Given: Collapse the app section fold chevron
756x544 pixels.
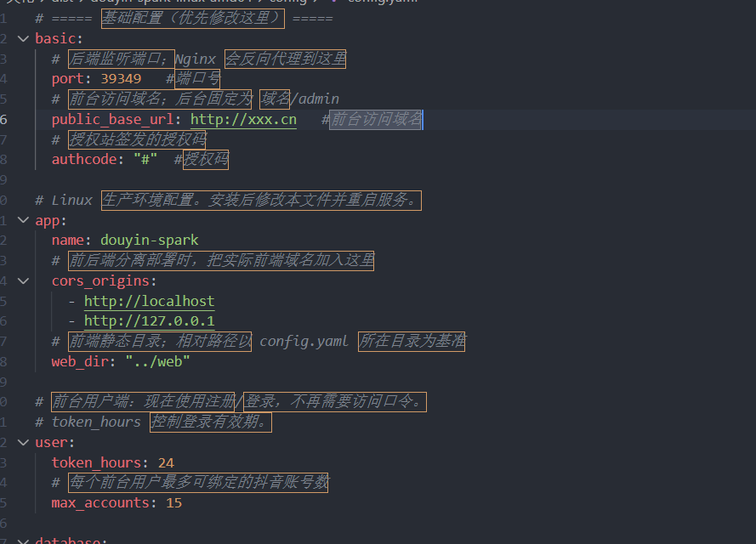Looking at the screenshot, I should click(23, 220).
